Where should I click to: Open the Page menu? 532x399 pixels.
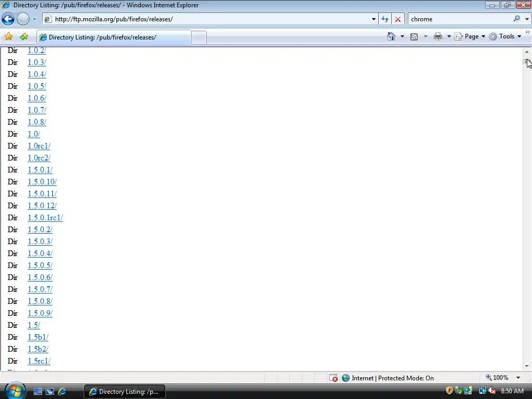[x=470, y=37]
